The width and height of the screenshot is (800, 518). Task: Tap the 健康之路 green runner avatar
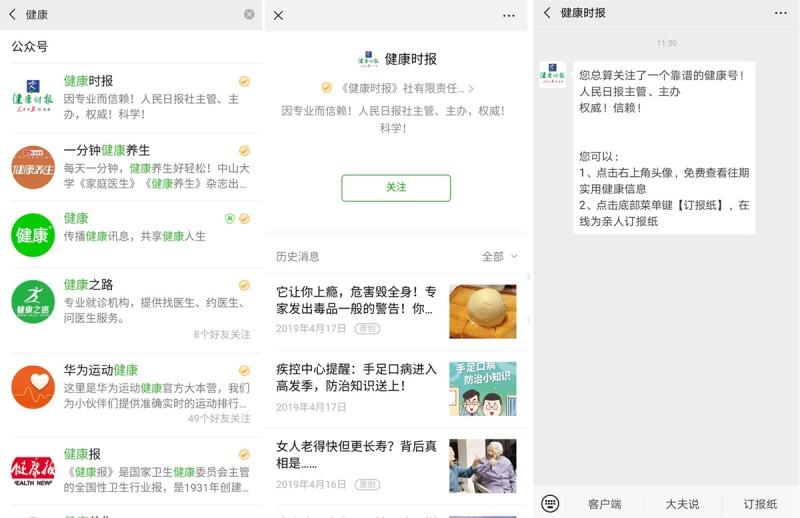click(x=33, y=302)
